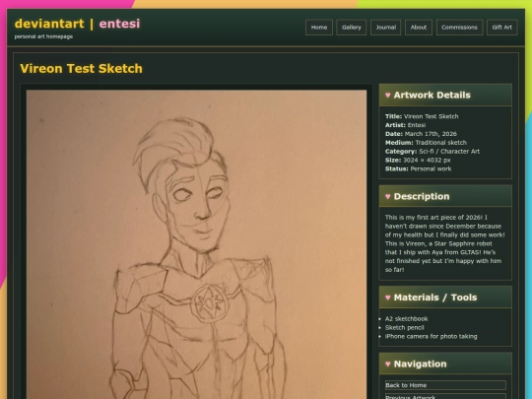Screen dimensions: 532x399
Task: Open the Commissions page
Action: click(x=459, y=28)
